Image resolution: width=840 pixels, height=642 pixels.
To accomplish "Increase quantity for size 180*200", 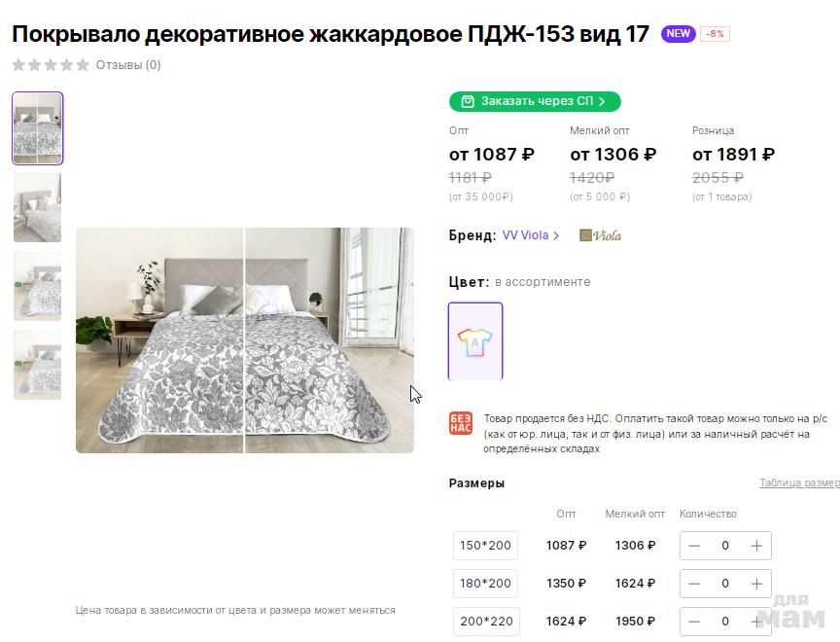I will tap(756, 584).
